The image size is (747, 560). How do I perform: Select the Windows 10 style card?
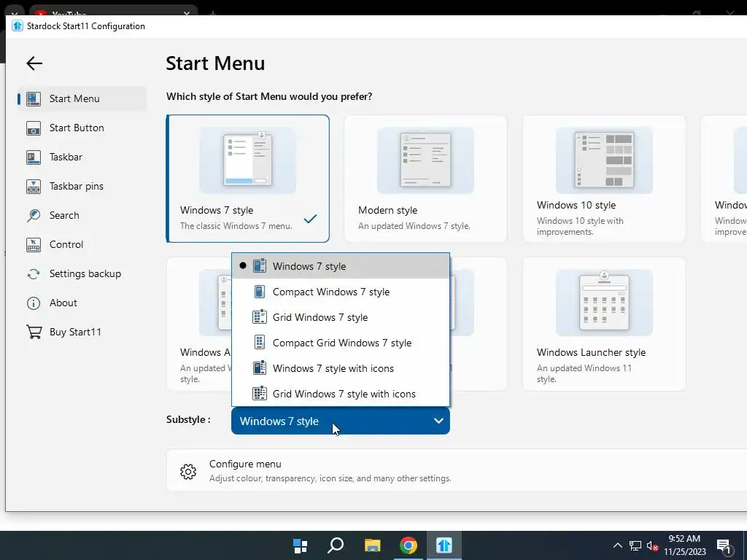point(604,179)
